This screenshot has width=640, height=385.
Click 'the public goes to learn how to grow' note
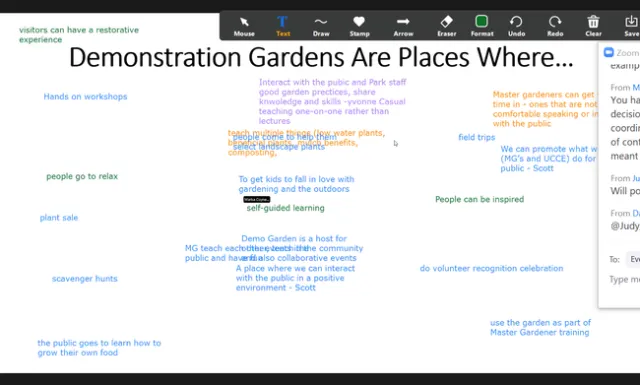(99, 348)
